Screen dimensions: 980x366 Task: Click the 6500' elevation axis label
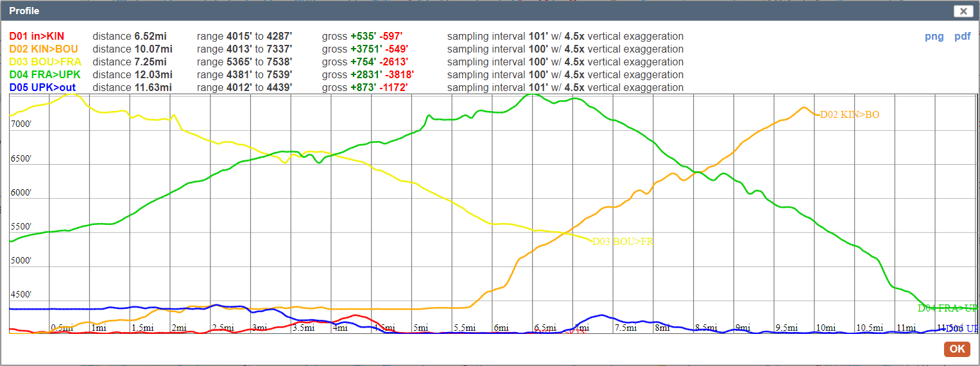click(21, 158)
